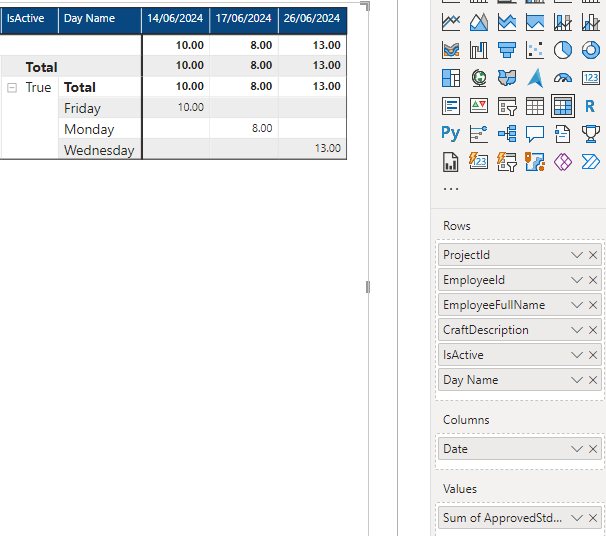Click the 26/06/2024 column header
This screenshot has height=536, width=606.
coord(312,19)
